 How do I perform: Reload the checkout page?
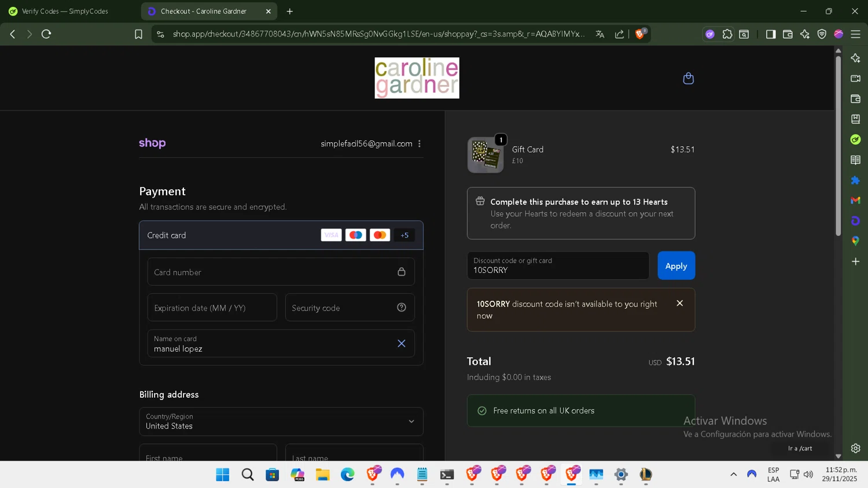tap(46, 34)
